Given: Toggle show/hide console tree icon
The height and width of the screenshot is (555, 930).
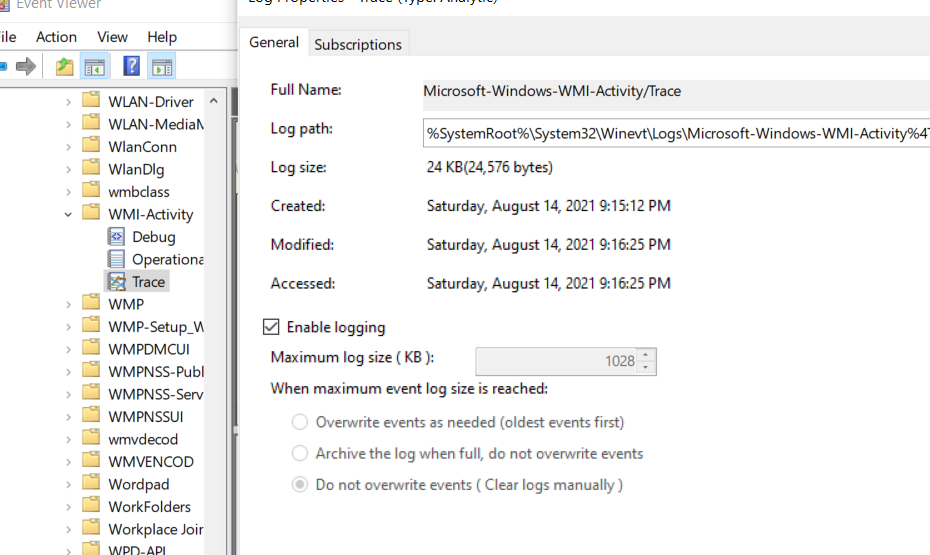Looking at the screenshot, I should point(95,66).
